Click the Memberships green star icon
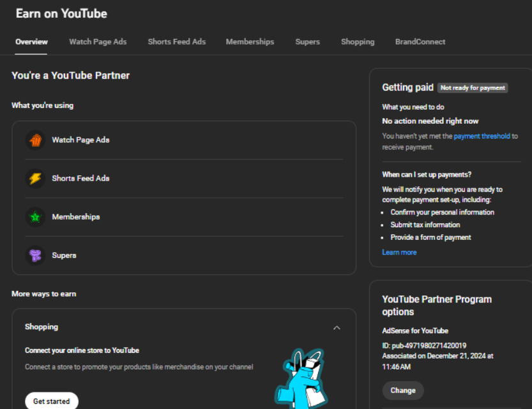Viewport: 532px width, 409px height. tap(35, 217)
